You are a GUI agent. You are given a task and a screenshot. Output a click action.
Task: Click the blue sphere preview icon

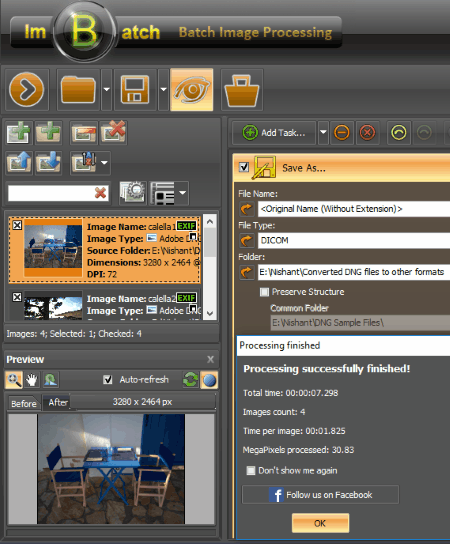pos(209,380)
